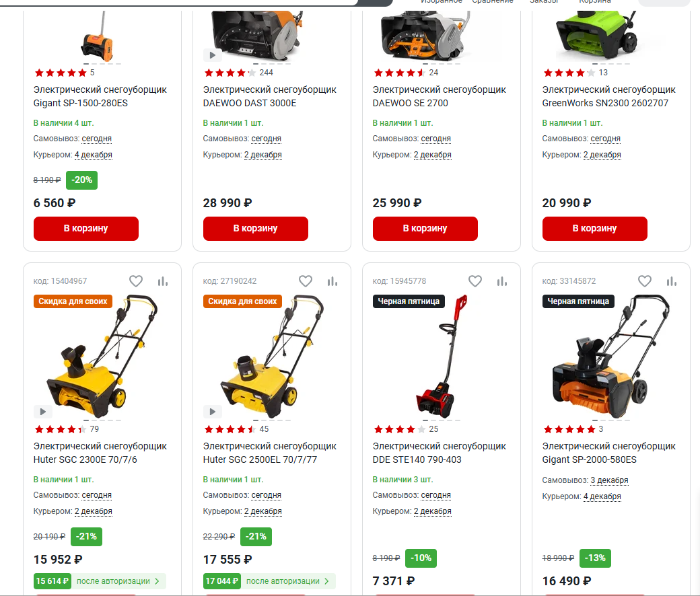Add Huter SGC 2500EL to comparison
Screen dimensions: 700x596
[x=332, y=281]
